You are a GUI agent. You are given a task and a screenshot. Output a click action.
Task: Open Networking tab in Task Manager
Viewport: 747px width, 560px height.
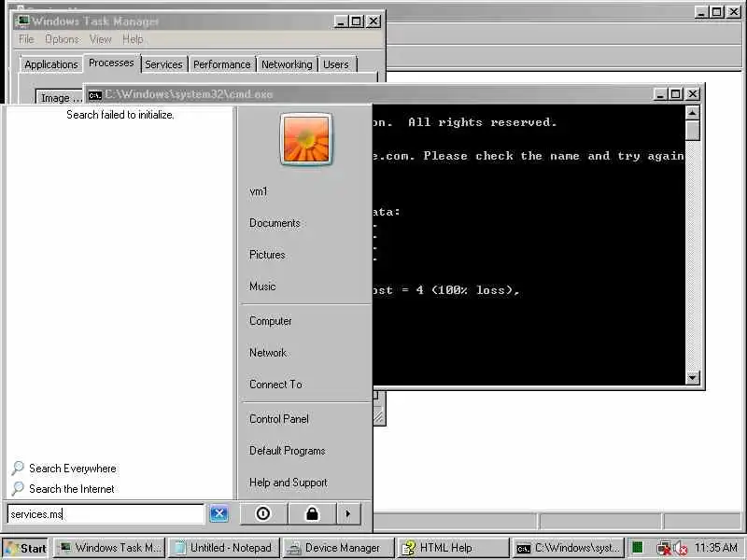click(x=287, y=64)
